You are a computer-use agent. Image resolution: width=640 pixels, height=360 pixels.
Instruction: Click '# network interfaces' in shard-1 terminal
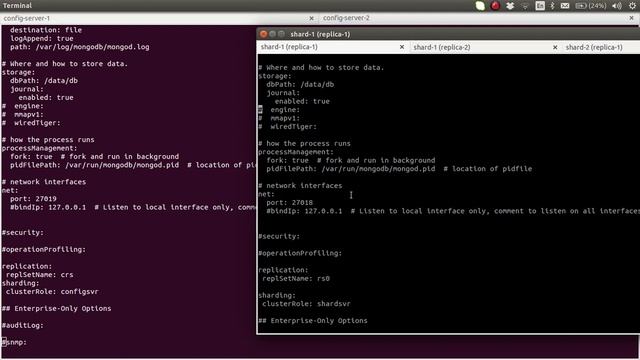pos(300,186)
